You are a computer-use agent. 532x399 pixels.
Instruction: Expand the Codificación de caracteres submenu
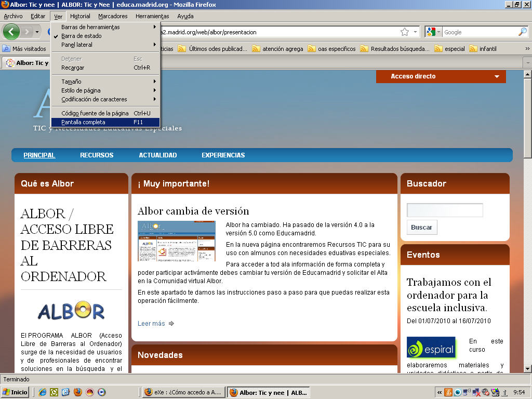coord(105,99)
